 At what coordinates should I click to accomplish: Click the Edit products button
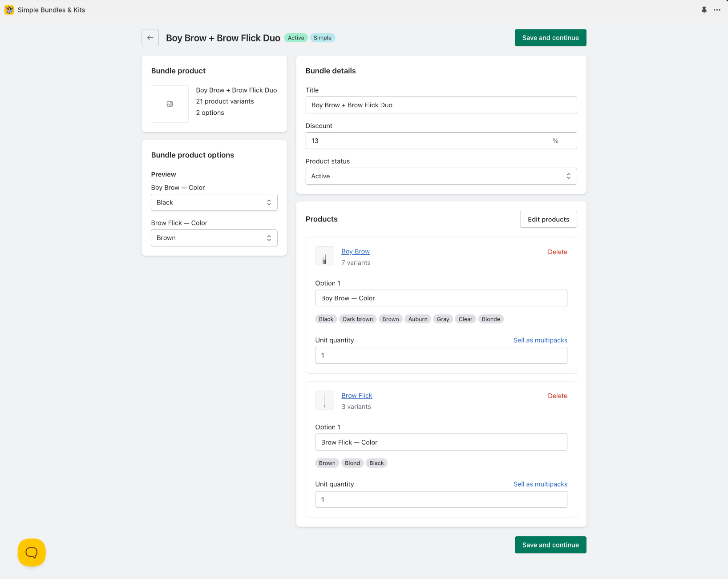[x=548, y=219]
